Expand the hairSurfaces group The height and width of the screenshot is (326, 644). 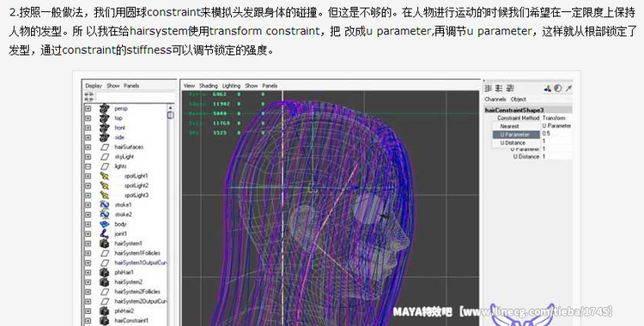tap(88, 147)
